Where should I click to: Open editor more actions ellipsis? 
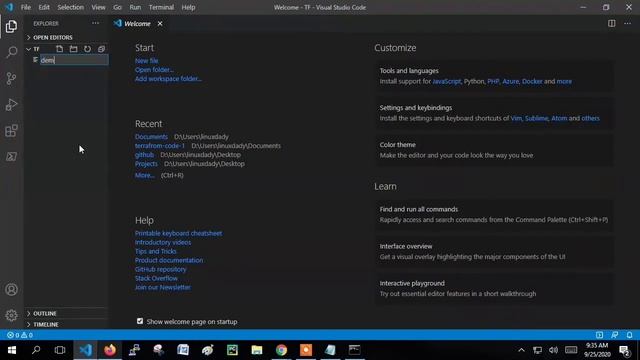[x=627, y=23]
